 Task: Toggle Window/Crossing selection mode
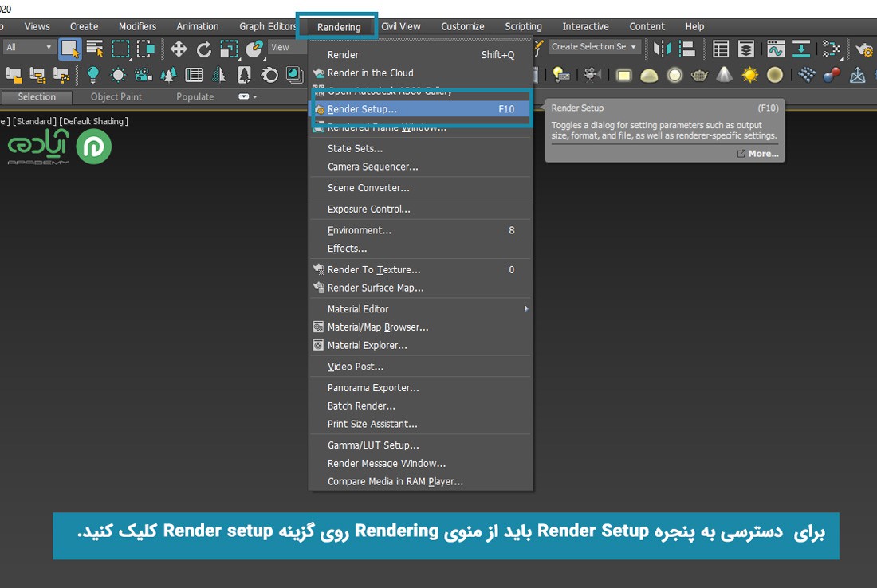pos(145,49)
